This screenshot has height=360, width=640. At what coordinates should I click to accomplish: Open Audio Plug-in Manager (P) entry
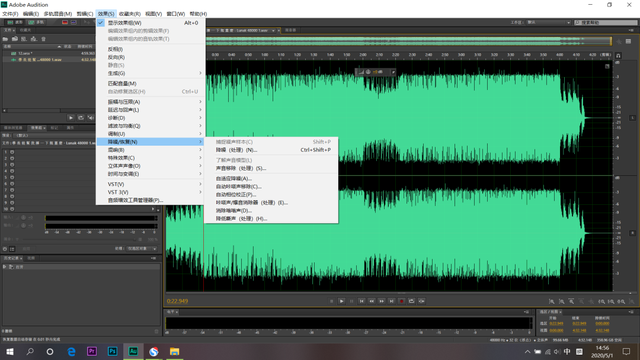(150, 200)
